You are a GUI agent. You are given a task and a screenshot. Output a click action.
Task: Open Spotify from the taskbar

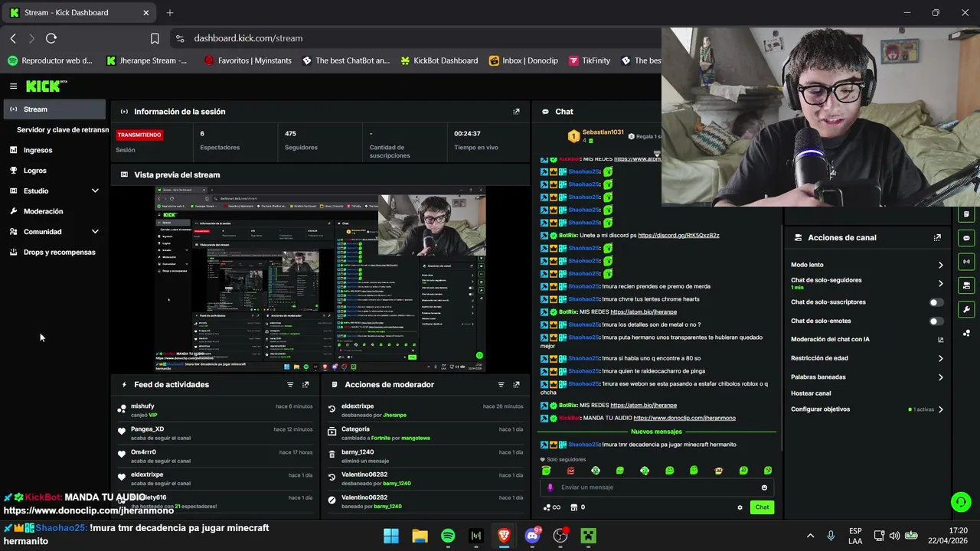[448, 536]
